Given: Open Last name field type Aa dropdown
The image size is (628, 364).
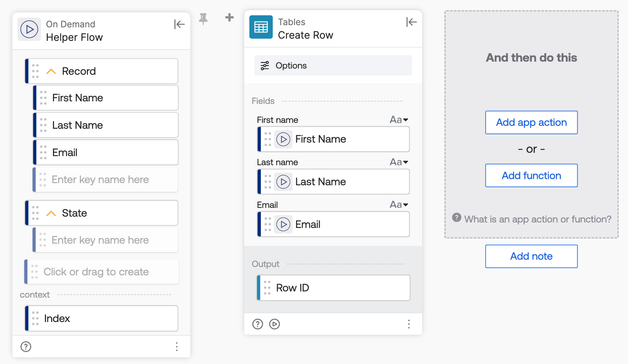Looking at the screenshot, I should pos(399,162).
